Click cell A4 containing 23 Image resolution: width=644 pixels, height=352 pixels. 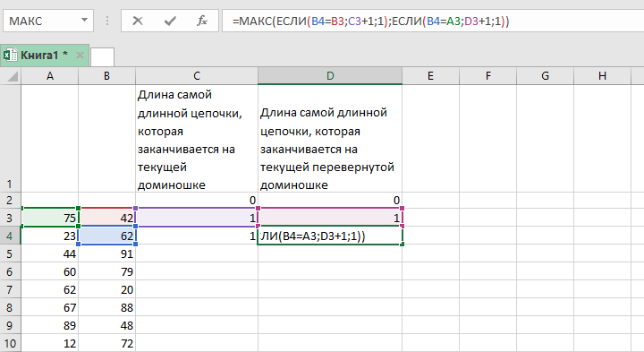(x=50, y=236)
